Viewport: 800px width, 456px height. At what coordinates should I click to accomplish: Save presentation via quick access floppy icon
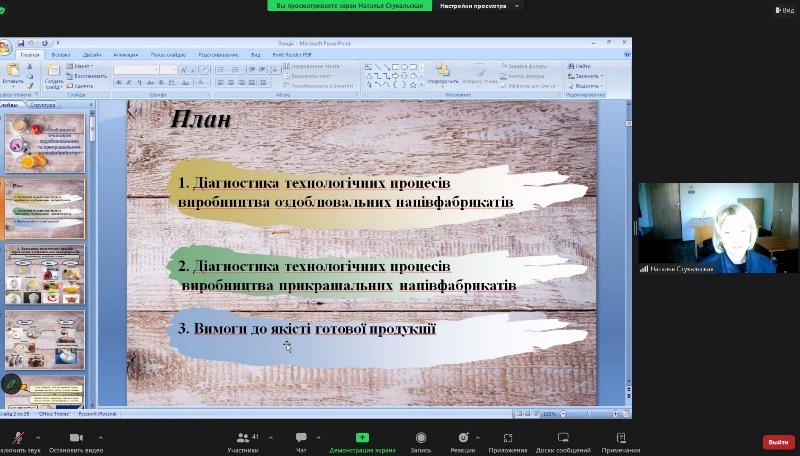[x=21, y=43]
